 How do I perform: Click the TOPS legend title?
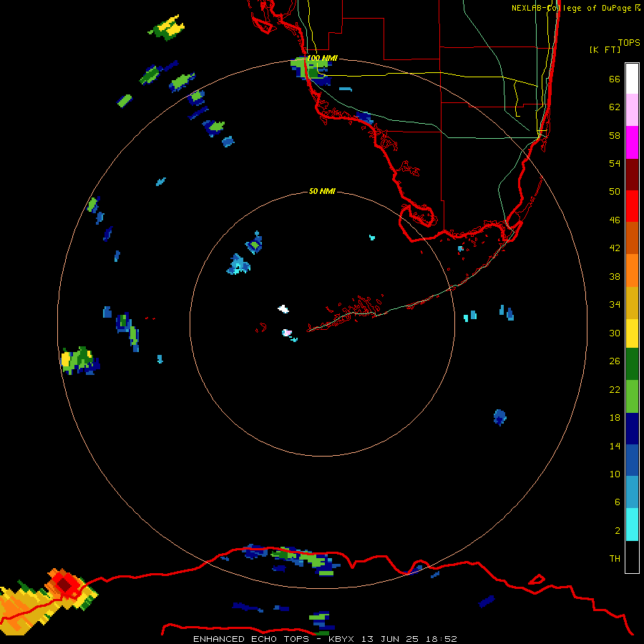point(629,42)
